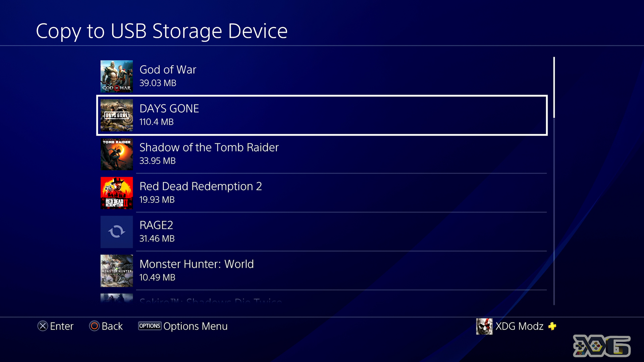Select the DAYS GONE 110.4 MB entry
This screenshot has height=362, width=644.
(x=322, y=115)
